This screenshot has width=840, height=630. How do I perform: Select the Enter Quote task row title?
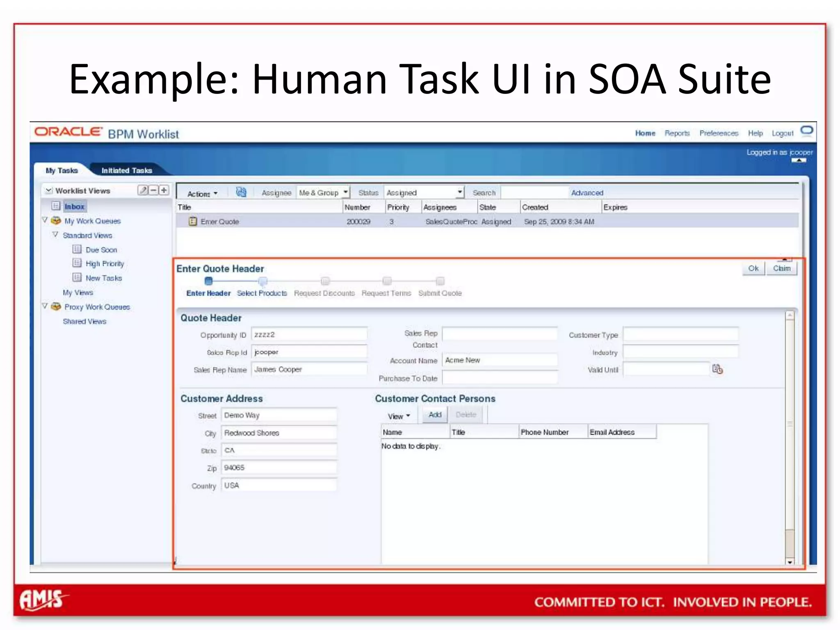point(219,221)
